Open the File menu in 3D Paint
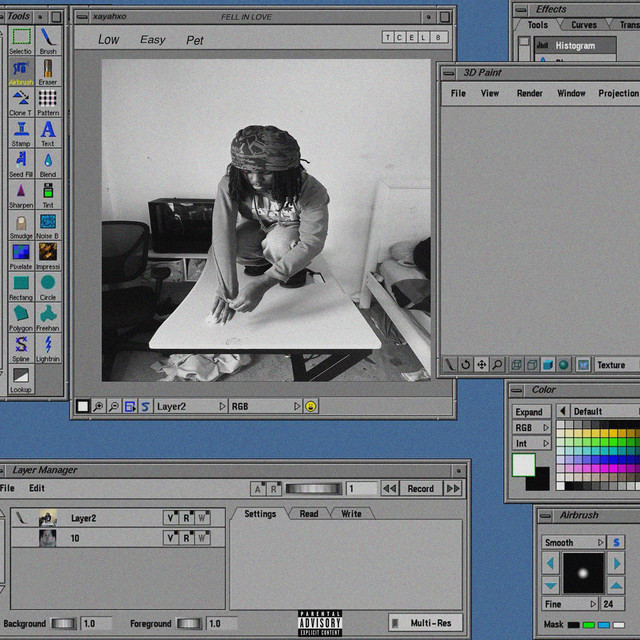The width and height of the screenshot is (640, 640). (458, 93)
